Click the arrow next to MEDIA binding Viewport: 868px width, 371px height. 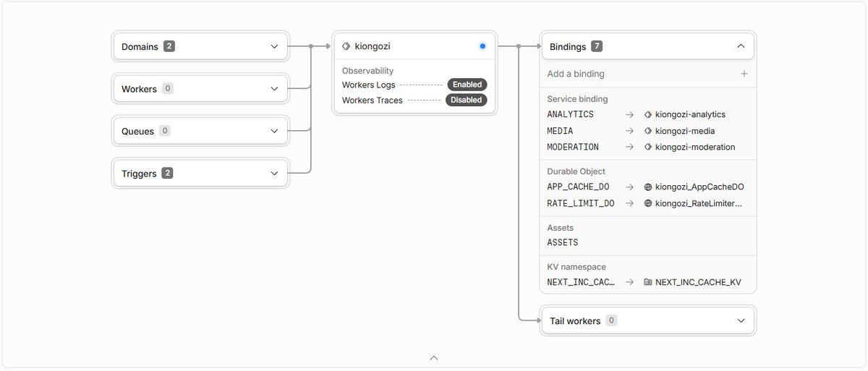(x=629, y=131)
